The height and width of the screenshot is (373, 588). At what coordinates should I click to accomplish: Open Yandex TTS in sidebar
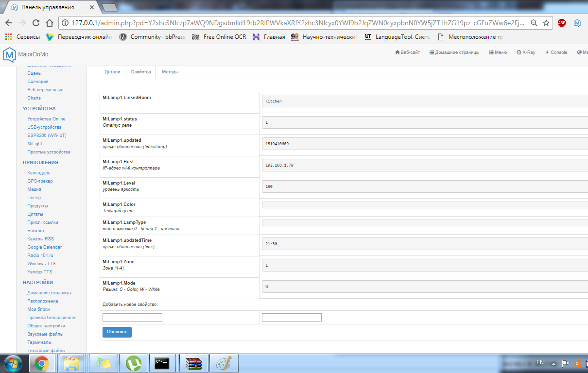pyautogui.click(x=40, y=272)
